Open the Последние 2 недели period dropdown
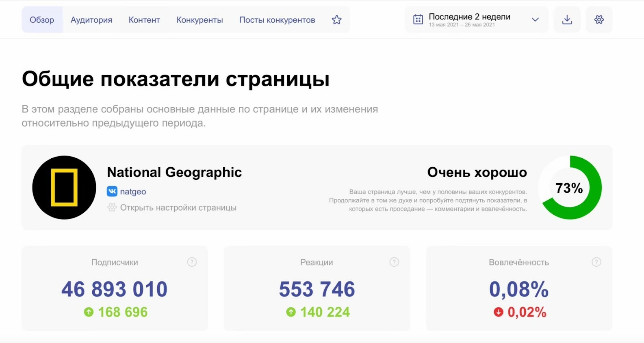The height and width of the screenshot is (343, 644). click(476, 19)
